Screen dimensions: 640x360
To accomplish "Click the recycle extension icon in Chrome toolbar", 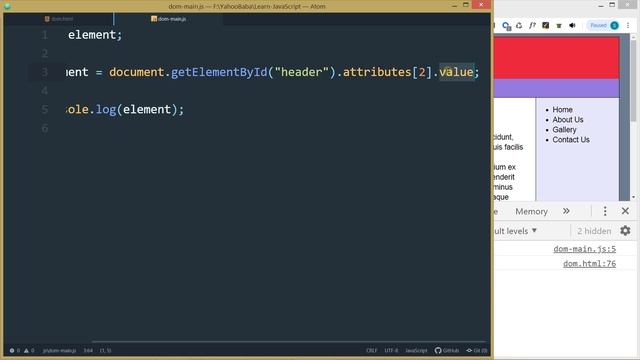I will (519, 25).
